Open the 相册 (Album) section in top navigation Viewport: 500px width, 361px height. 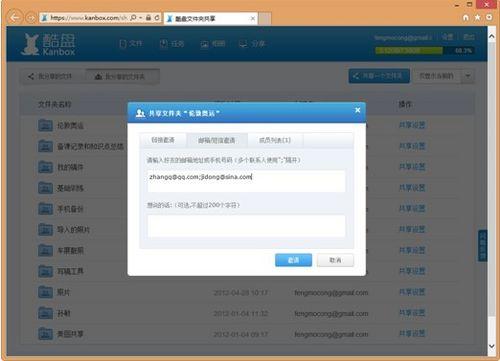(213, 44)
